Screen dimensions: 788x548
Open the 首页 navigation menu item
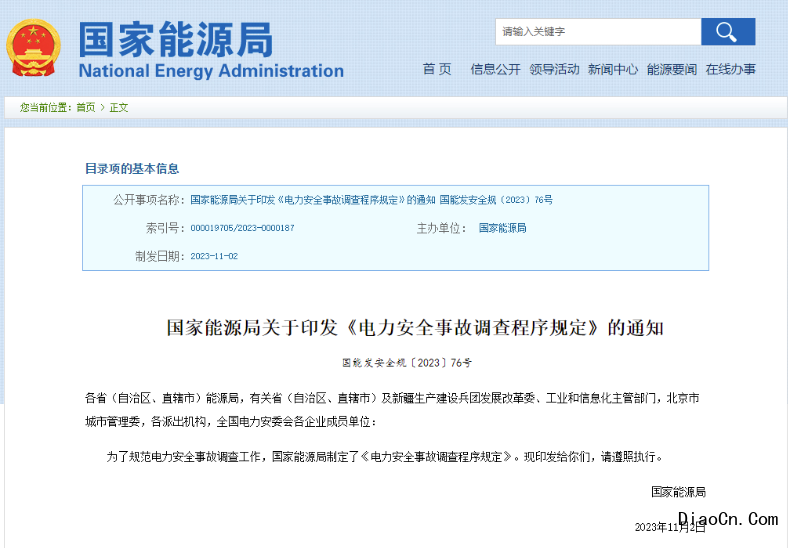437,69
